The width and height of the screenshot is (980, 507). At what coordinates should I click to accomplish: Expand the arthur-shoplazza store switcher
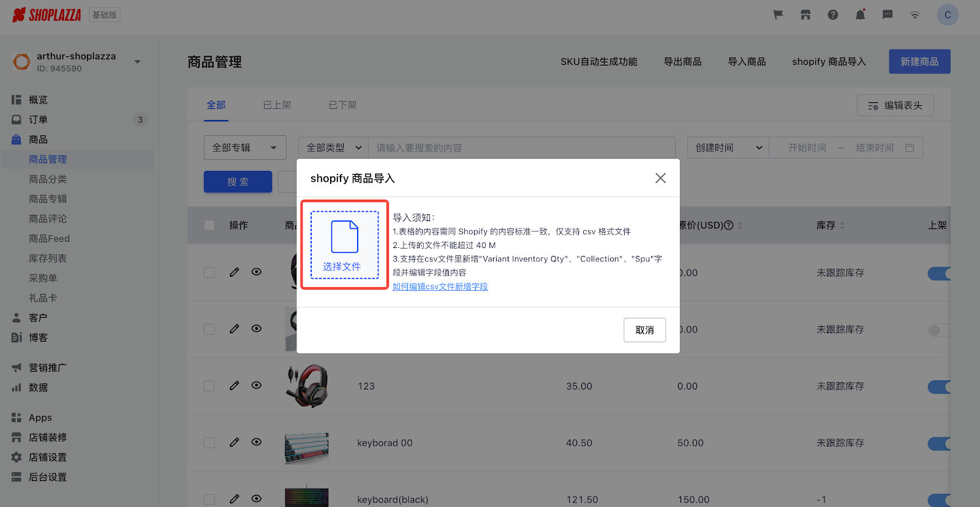[x=137, y=61]
